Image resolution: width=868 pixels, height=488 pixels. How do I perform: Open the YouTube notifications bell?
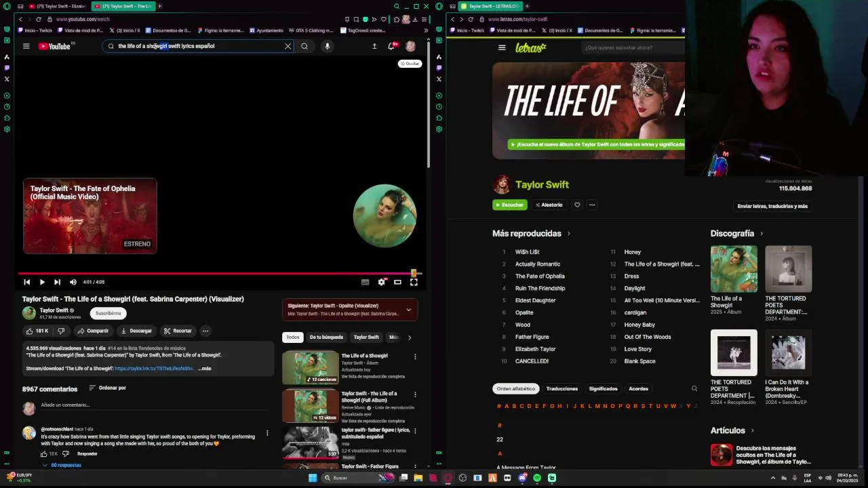tap(391, 46)
